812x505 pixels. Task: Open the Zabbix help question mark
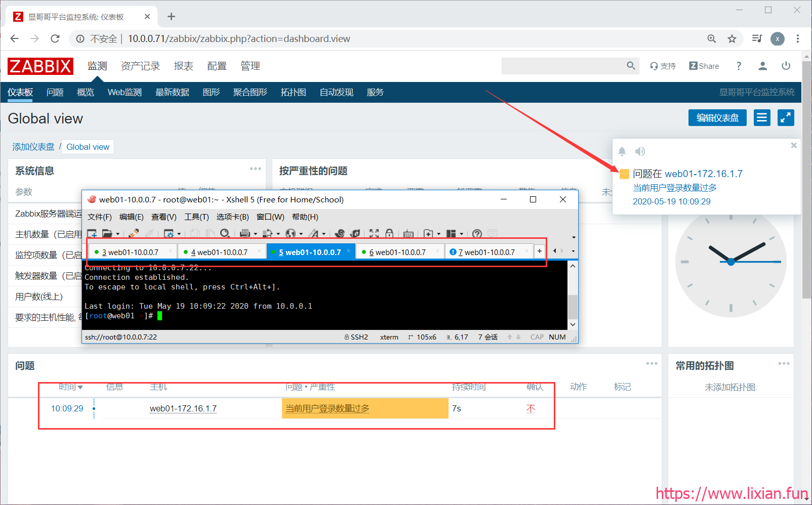tap(739, 66)
